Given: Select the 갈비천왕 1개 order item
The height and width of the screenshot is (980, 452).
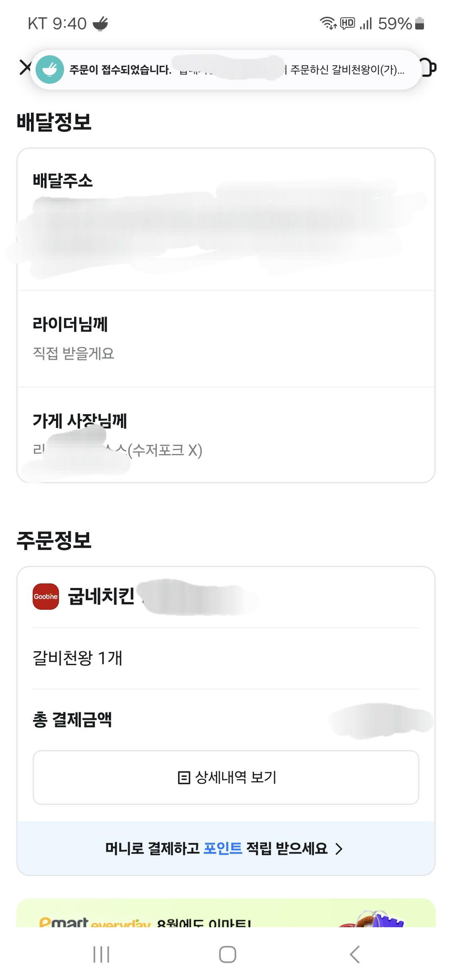Looking at the screenshot, I should coord(78,658).
